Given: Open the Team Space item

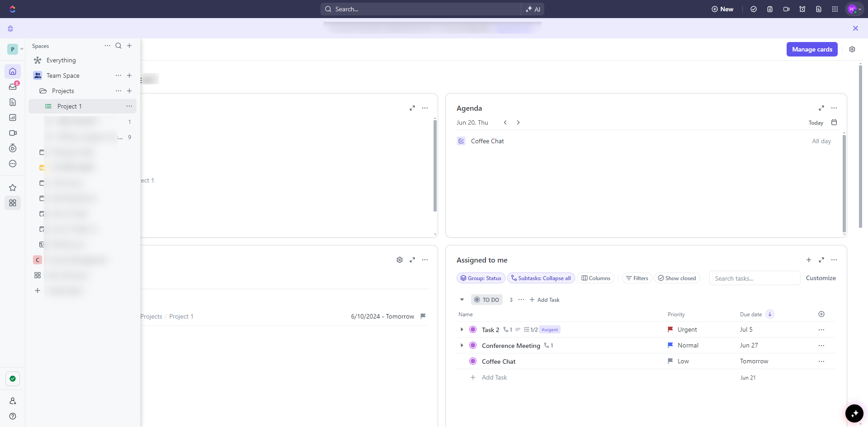Looking at the screenshot, I should [63, 75].
